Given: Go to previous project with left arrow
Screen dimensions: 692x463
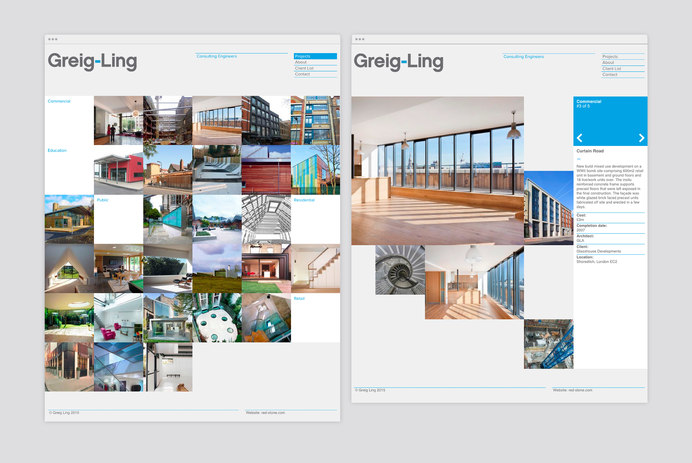Looking at the screenshot, I should click(579, 138).
